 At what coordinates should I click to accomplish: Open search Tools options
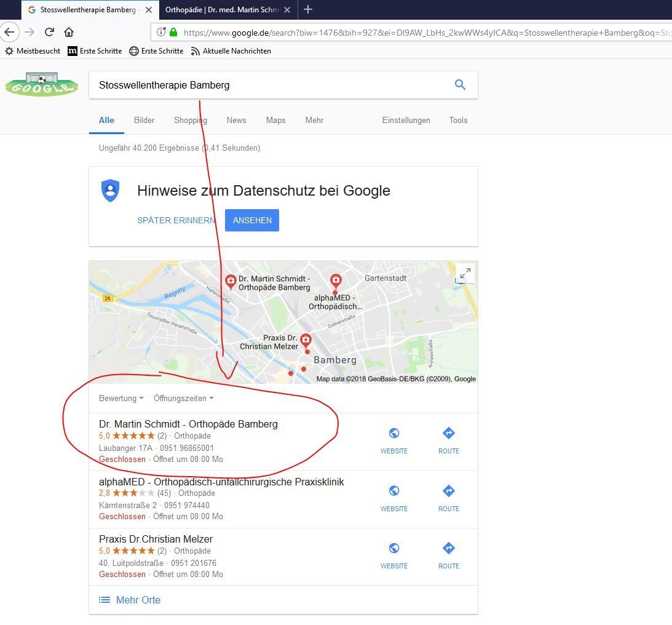point(458,121)
